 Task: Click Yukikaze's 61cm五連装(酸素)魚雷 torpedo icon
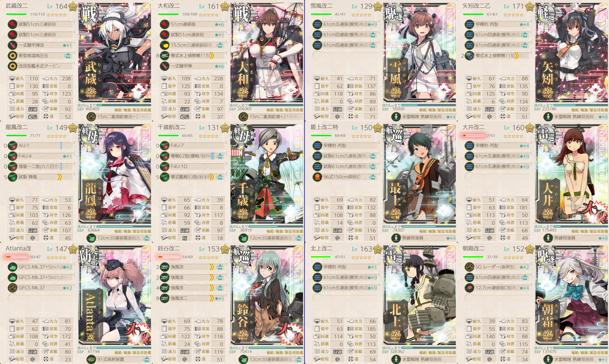point(317,24)
